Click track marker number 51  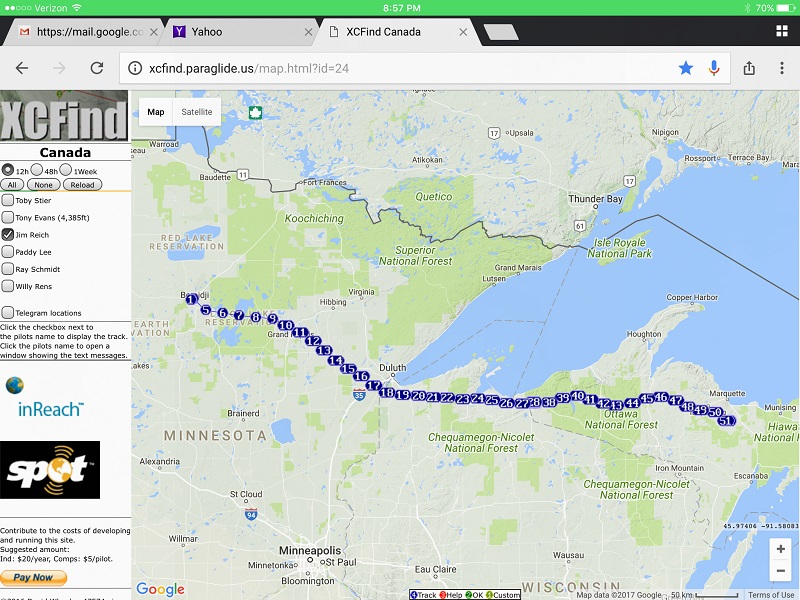(726, 420)
